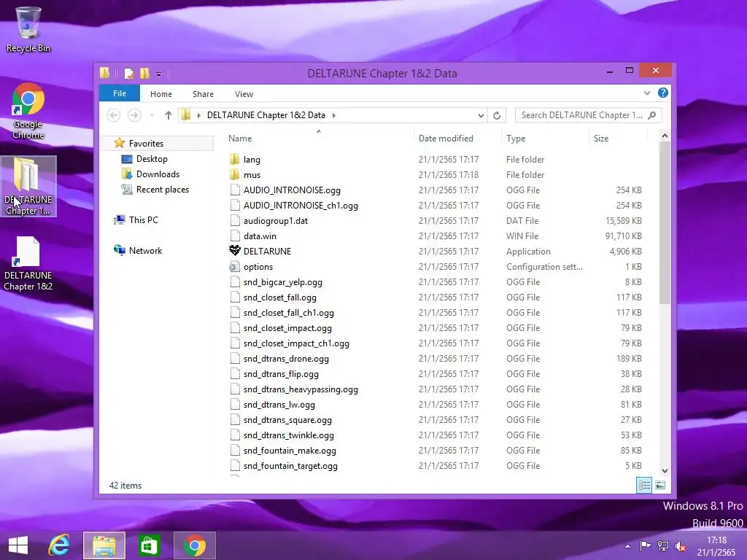Viewport: 747px width, 560px height.
Task: Switch to the Share ribbon tab
Action: [203, 94]
